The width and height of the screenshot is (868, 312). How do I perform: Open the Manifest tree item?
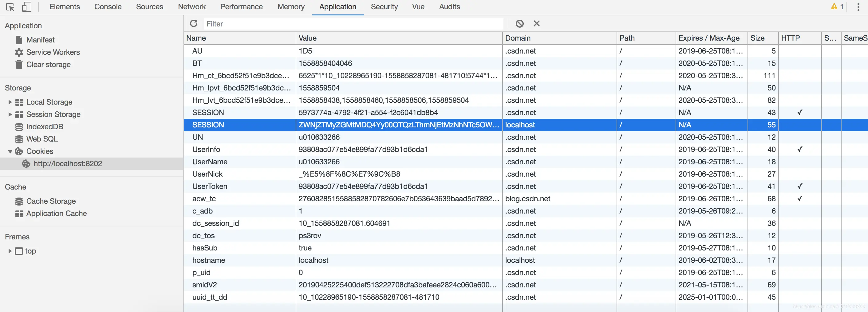point(41,40)
